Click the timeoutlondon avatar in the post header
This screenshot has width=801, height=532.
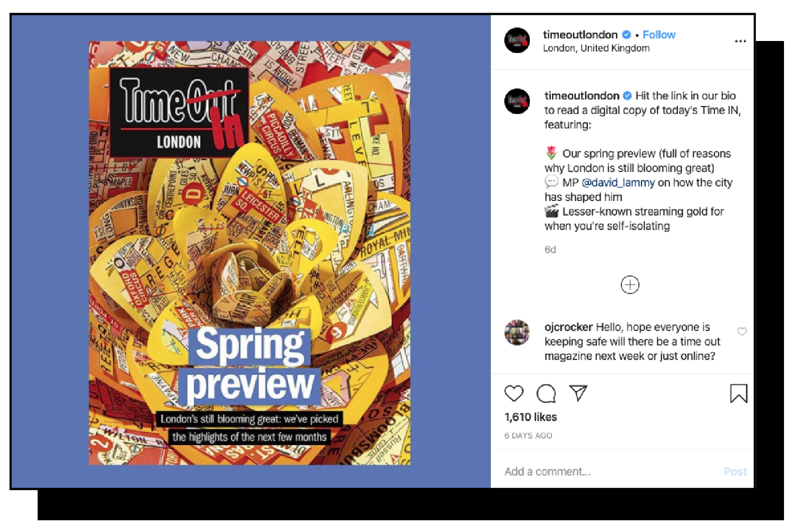517,40
